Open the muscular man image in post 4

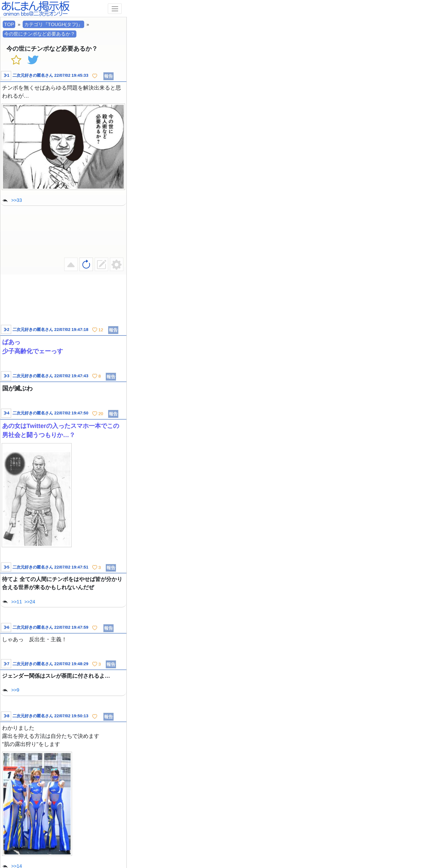(x=37, y=495)
